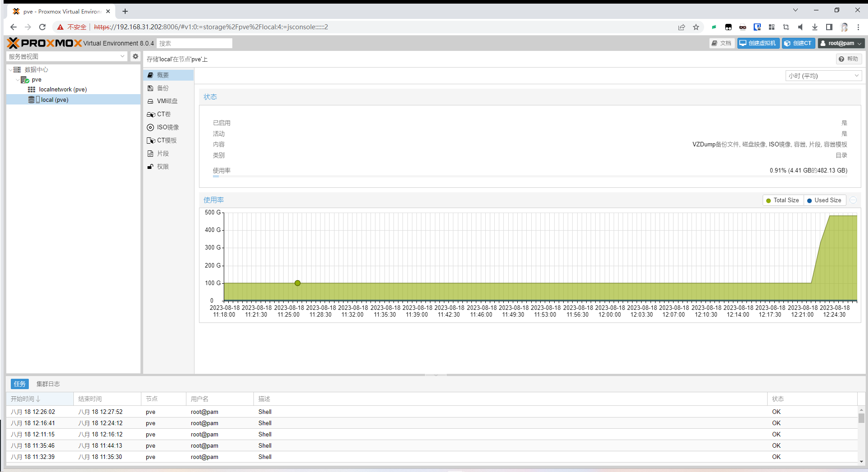Viewport: 868px width, 472px height.
Task: Open the CT模板 templates section
Action: coord(166,141)
